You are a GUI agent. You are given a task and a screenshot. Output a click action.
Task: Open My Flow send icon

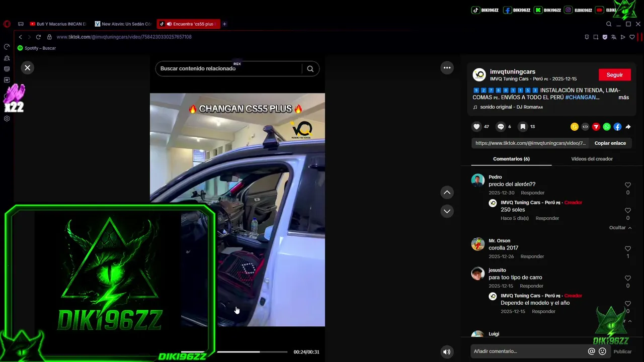point(623,37)
